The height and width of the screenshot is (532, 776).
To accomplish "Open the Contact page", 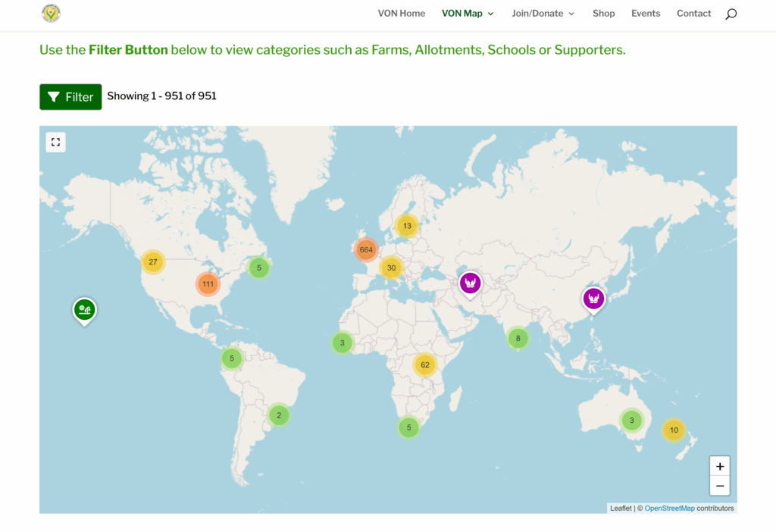I will click(x=693, y=14).
